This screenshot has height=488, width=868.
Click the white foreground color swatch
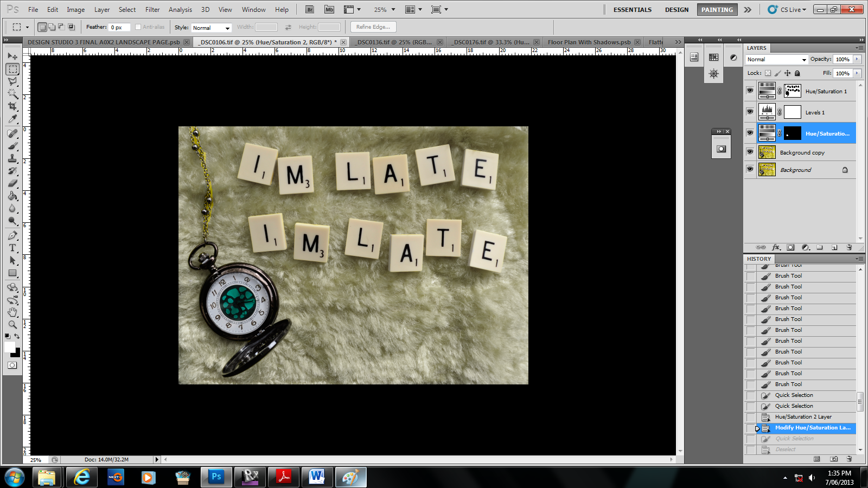click(9, 347)
